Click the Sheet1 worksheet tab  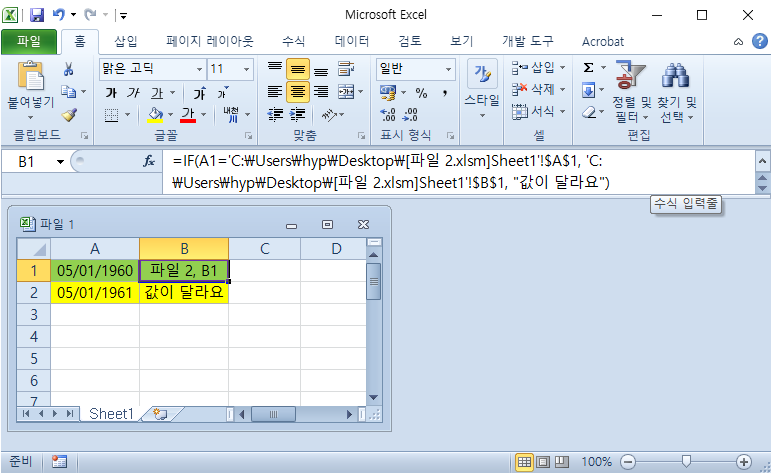pos(111,414)
